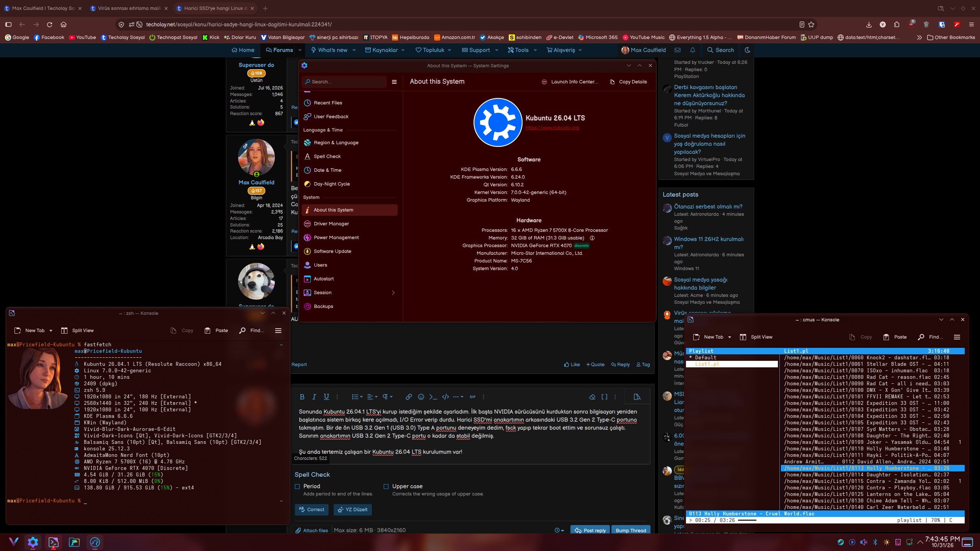Open the hamburger menu in System Settings sidebar
This screenshot has width=980, height=551.
(x=394, y=82)
